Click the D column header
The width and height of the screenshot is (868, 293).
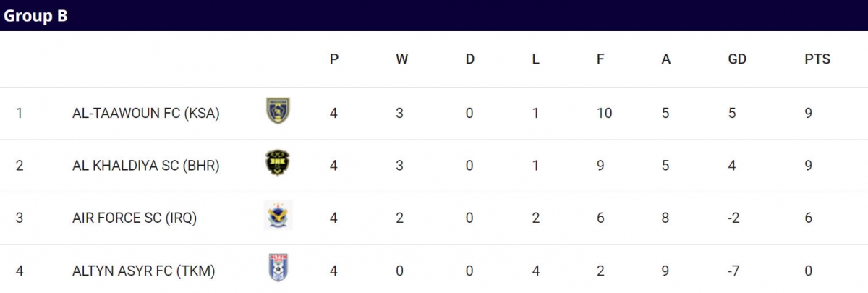(470, 59)
